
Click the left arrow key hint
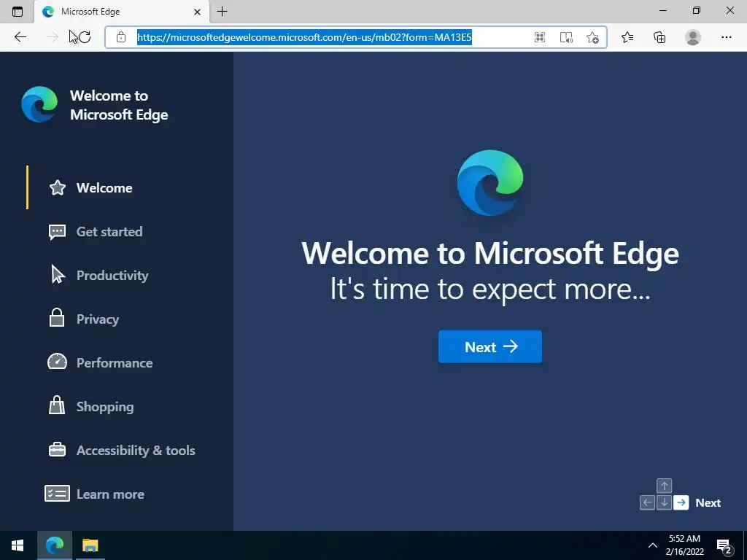coord(647,502)
